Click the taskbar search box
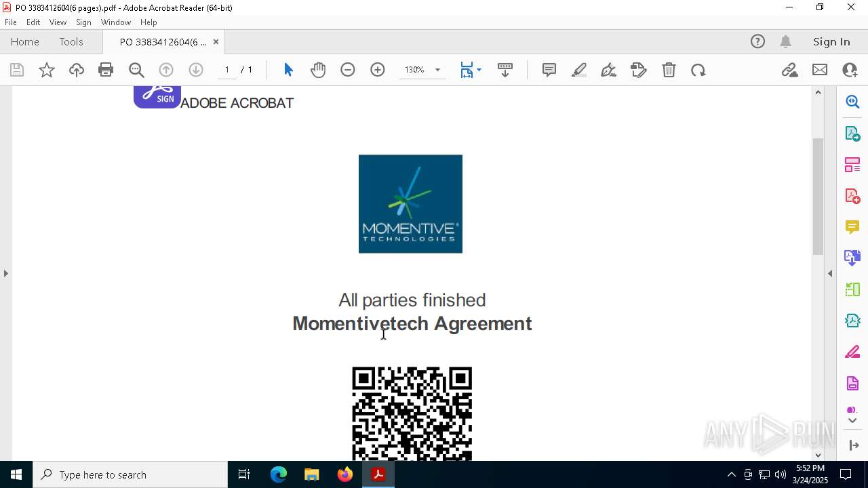 pos(130,474)
